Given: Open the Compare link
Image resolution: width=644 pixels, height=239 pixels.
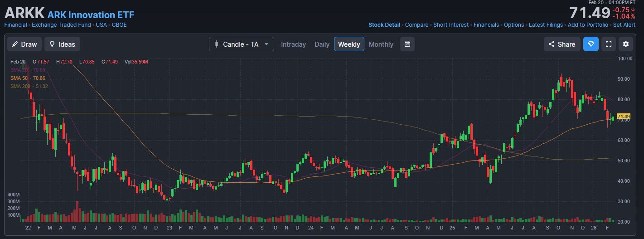Looking at the screenshot, I should pos(416,25).
